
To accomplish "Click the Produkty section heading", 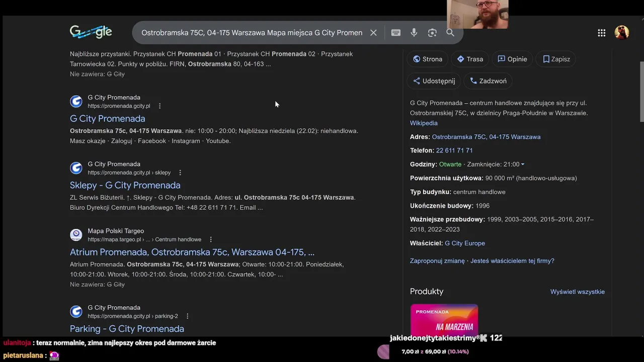I will (x=427, y=292).
